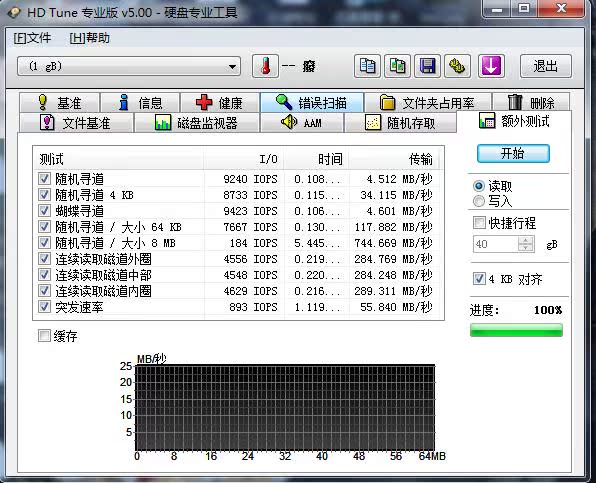
Task: Select the 随机存取 tab
Action: pyautogui.click(x=400, y=123)
